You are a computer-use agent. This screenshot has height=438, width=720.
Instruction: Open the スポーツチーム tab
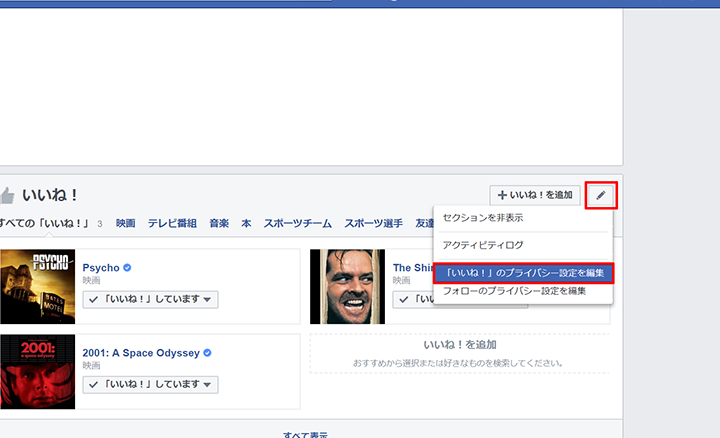[x=298, y=223]
